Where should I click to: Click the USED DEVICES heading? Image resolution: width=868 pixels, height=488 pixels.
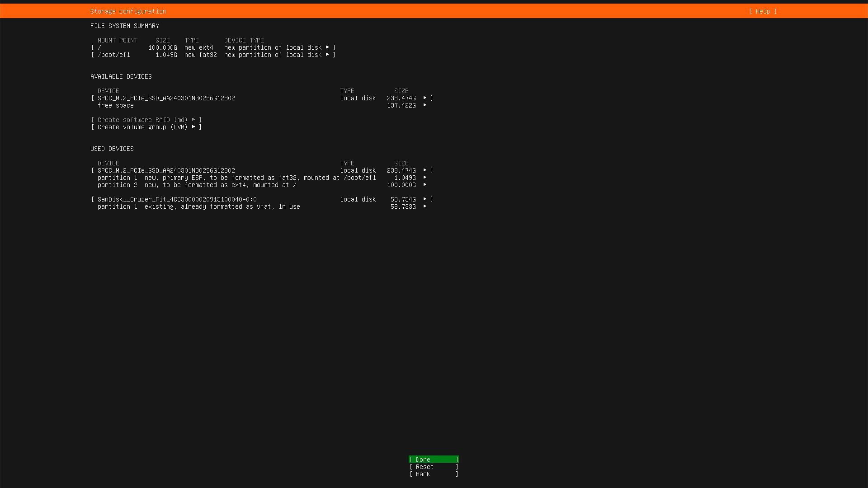click(x=112, y=149)
